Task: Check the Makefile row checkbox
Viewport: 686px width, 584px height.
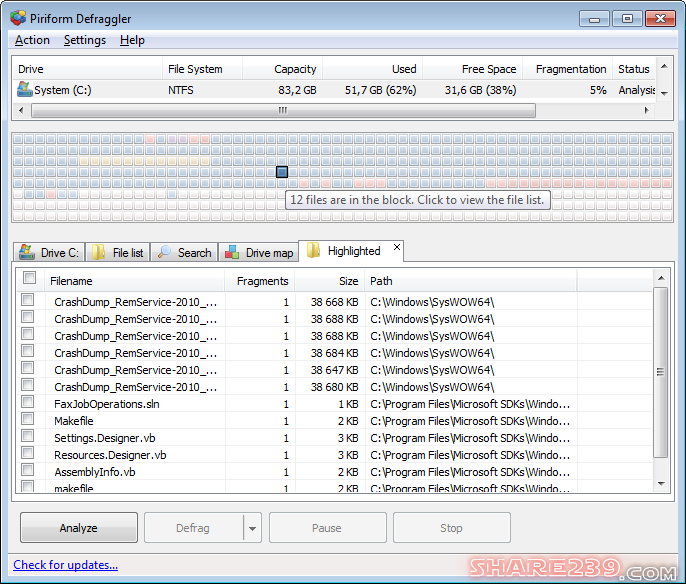Action: click(x=28, y=419)
